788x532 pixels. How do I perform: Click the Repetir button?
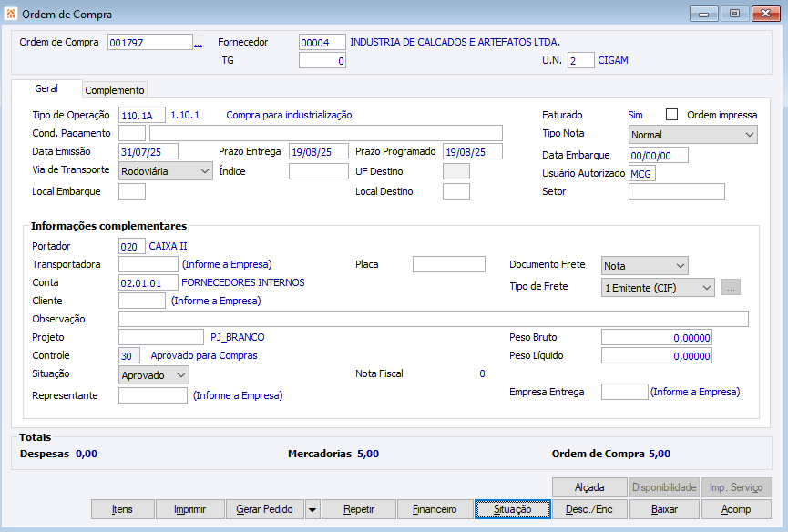coord(359,509)
